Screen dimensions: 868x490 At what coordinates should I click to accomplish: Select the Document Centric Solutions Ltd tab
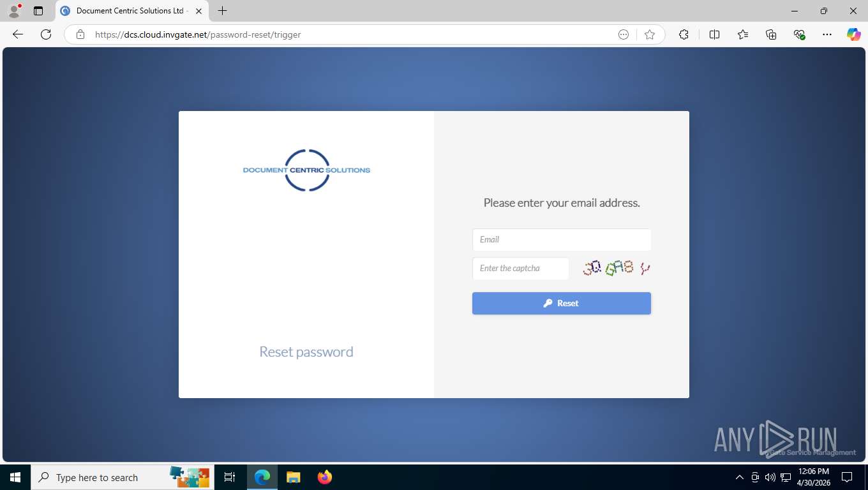click(131, 11)
